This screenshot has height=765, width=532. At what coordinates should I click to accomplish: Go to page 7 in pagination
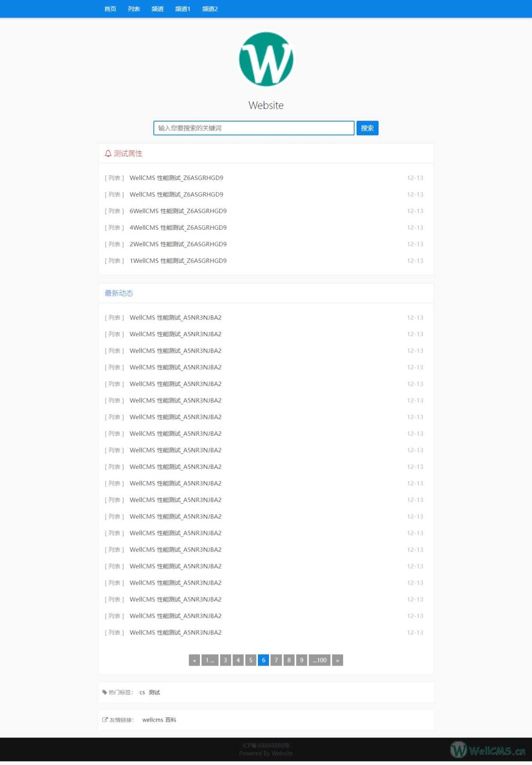(276, 660)
